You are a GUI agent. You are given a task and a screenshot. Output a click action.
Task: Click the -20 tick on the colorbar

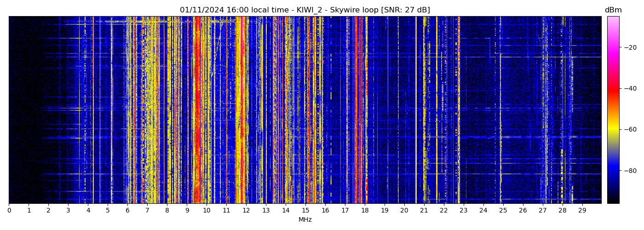[630, 47]
